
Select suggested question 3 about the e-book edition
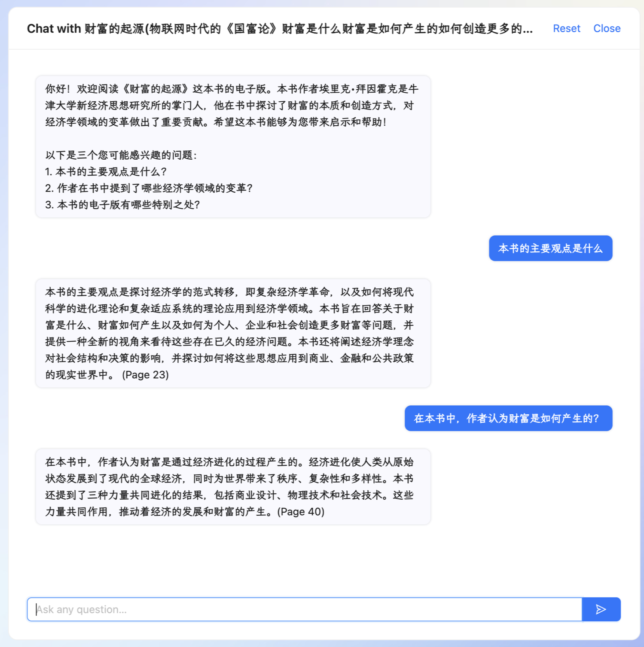122,205
